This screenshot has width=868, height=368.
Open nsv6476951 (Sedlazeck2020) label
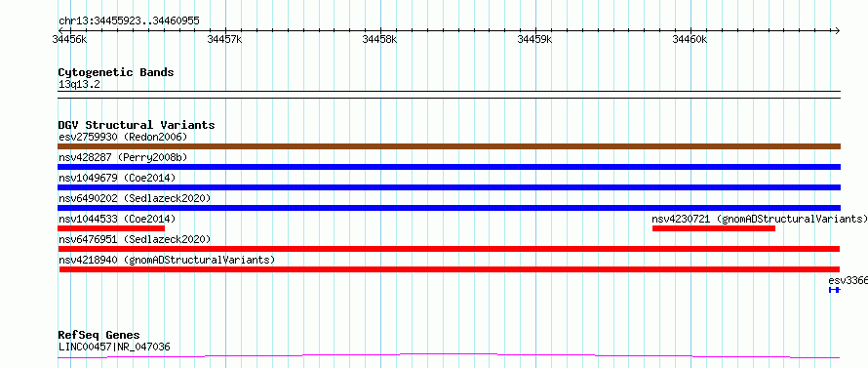[x=135, y=239]
